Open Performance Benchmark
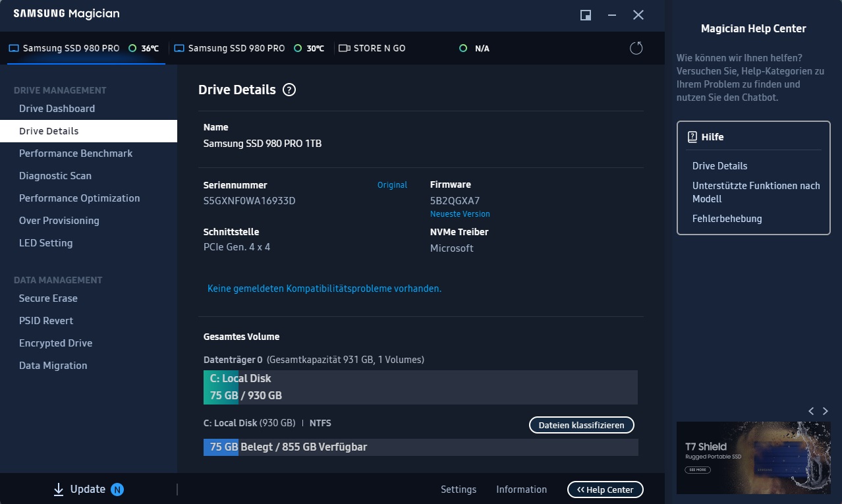Image resolution: width=842 pixels, height=504 pixels. point(88,154)
